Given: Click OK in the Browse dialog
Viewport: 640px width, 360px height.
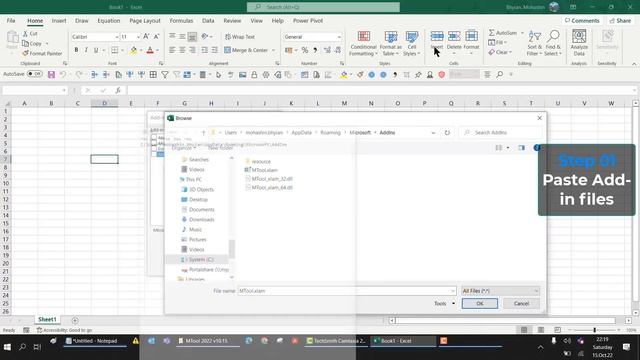Looking at the screenshot, I should [480, 303].
